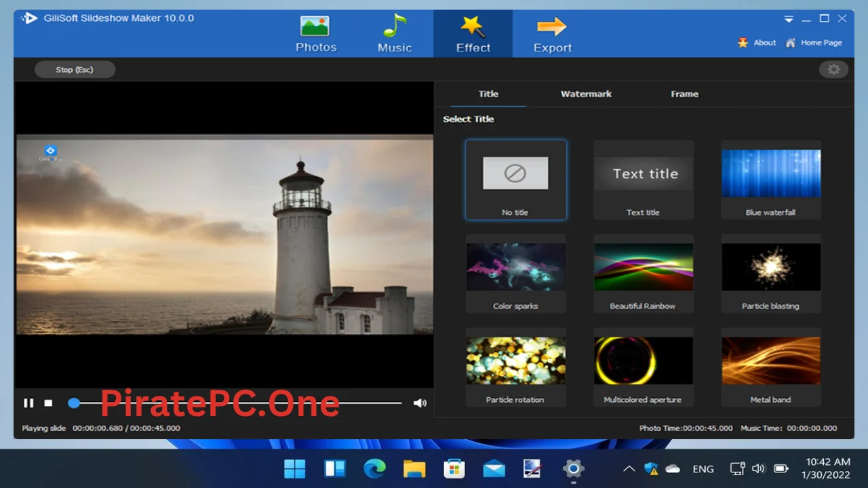
Task: Click the Select Title heading
Action: 469,119
